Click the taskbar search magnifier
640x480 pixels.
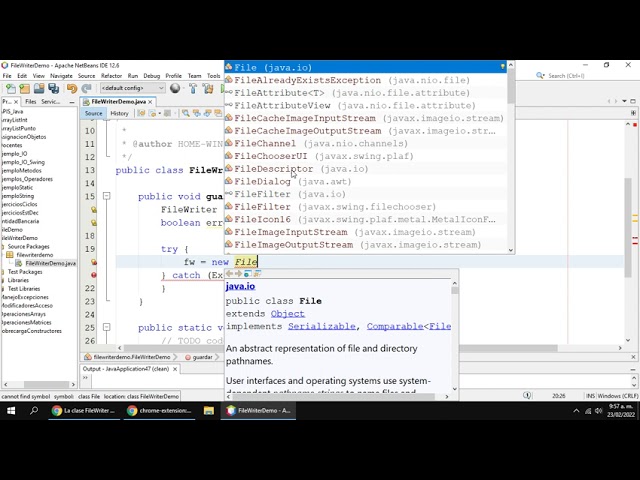(34, 411)
